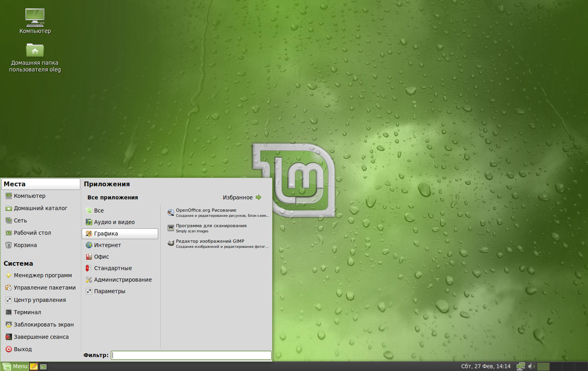Open Компьютер in the Places list
588x371 pixels.
click(41, 196)
